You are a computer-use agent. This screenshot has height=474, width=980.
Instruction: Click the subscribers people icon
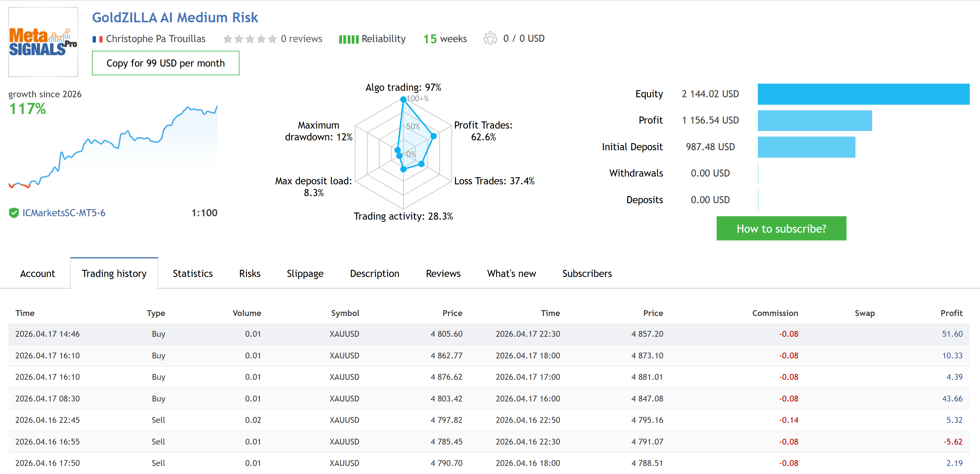click(x=490, y=38)
